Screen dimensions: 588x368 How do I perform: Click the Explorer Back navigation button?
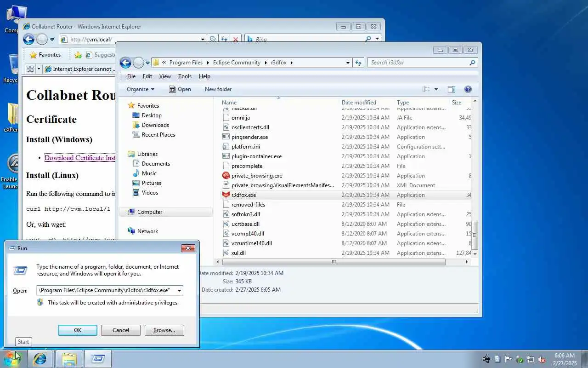(x=125, y=63)
